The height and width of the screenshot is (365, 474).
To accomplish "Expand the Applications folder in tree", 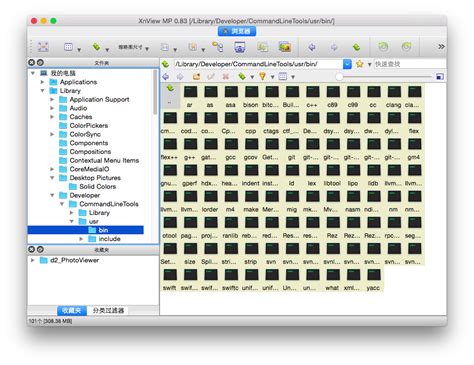I will 42,82.
